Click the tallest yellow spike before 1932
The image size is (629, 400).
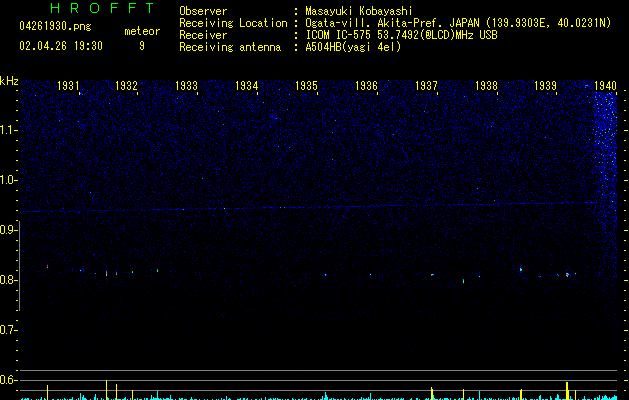(x=106, y=389)
